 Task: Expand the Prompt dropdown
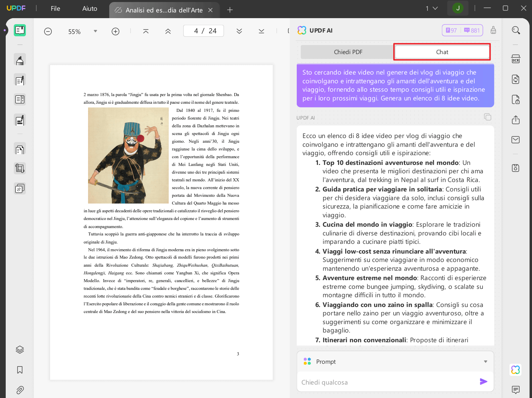point(486,362)
